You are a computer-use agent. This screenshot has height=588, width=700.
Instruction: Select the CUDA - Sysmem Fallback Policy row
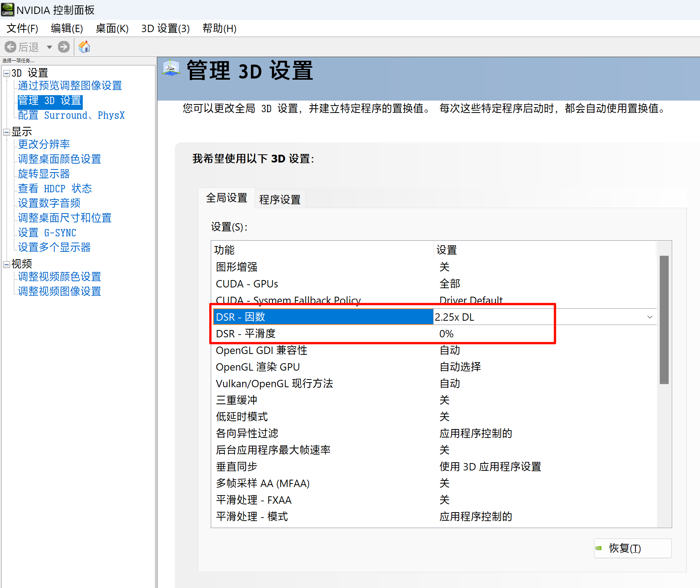[x=434, y=299]
